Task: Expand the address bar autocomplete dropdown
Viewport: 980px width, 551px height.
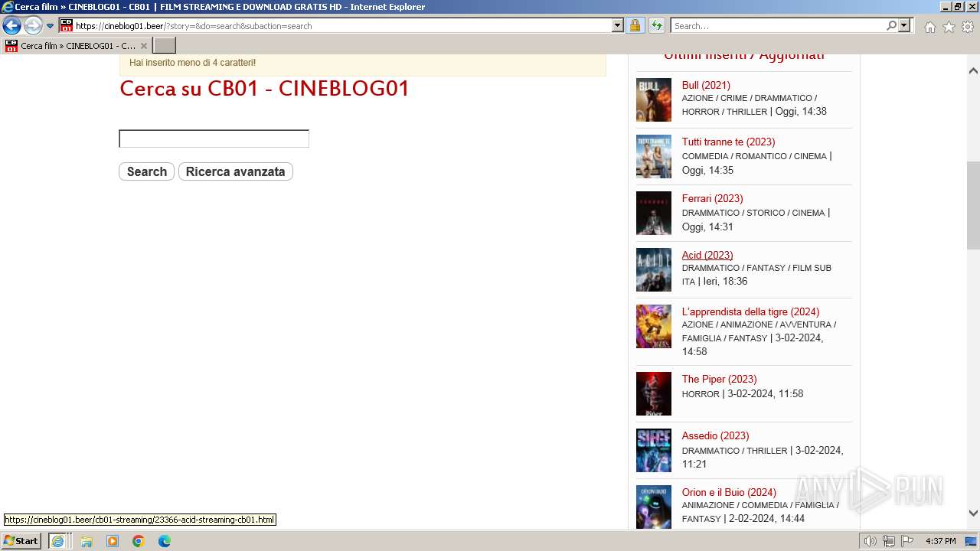Action: (618, 25)
